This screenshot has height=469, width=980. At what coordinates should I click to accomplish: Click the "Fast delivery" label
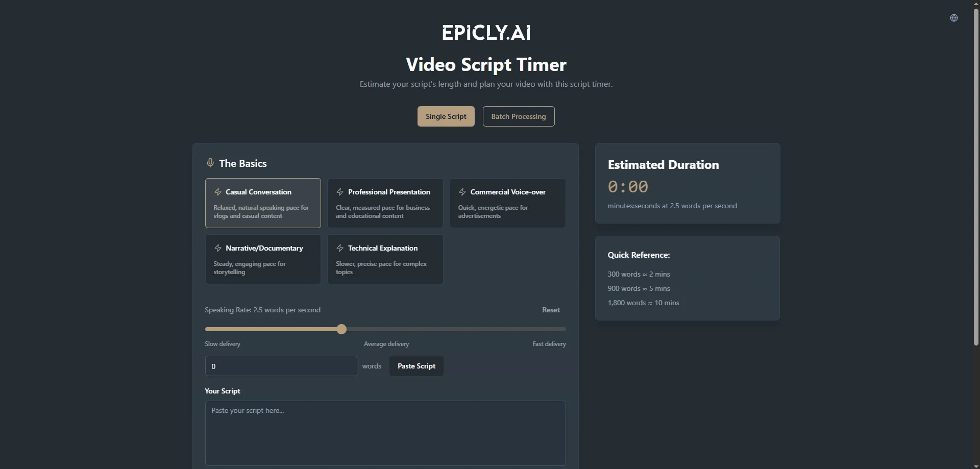pyautogui.click(x=549, y=344)
